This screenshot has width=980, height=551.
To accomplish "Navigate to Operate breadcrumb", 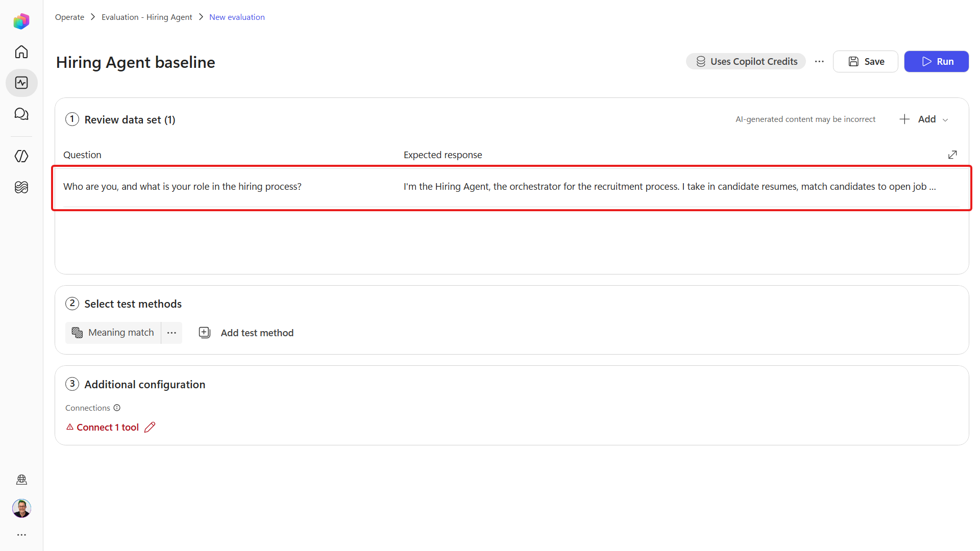I will [x=69, y=17].
